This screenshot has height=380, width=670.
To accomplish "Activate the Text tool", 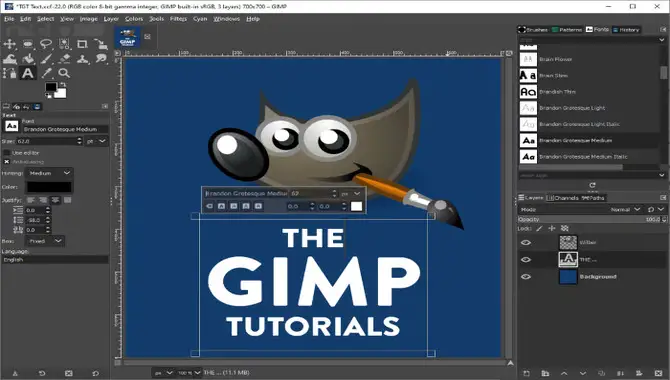I will (x=28, y=73).
